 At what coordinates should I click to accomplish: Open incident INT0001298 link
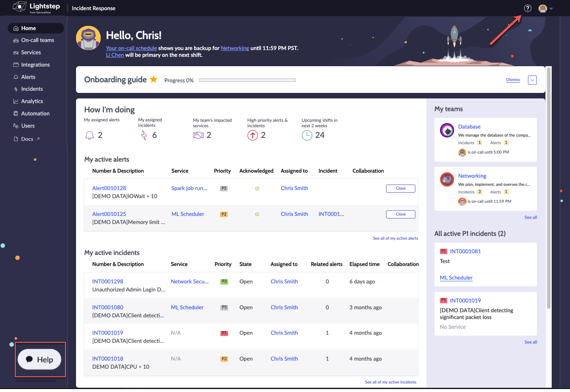click(107, 282)
